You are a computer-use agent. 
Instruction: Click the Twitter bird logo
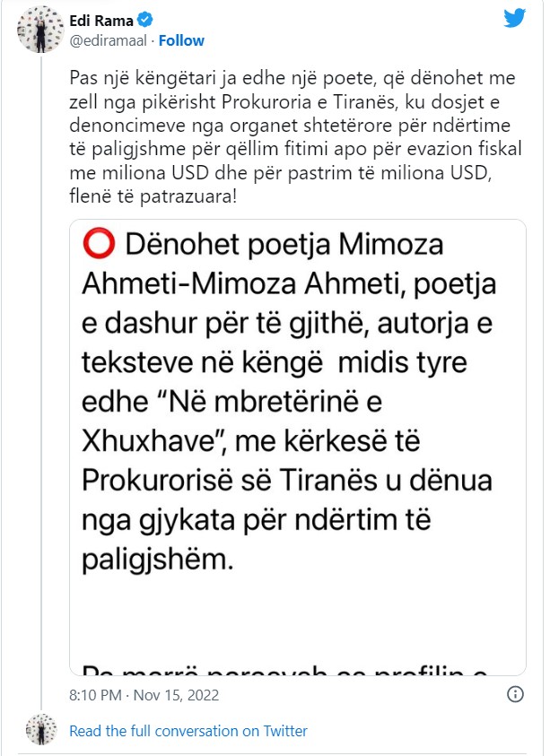tap(514, 18)
